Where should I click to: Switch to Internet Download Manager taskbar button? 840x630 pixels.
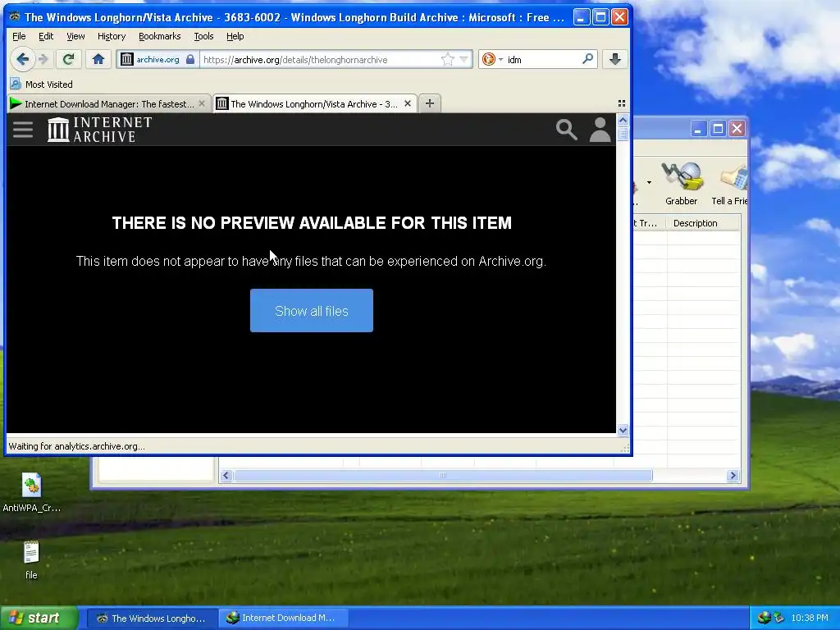[x=284, y=619]
